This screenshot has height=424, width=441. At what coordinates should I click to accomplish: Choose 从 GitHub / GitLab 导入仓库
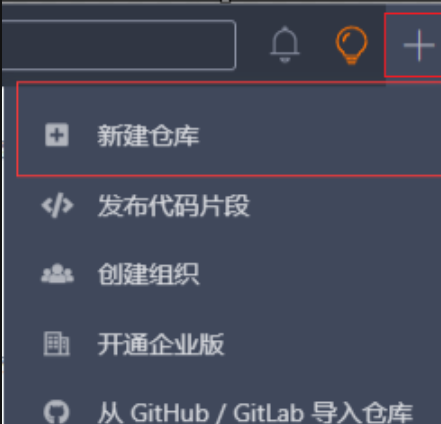[255, 413]
